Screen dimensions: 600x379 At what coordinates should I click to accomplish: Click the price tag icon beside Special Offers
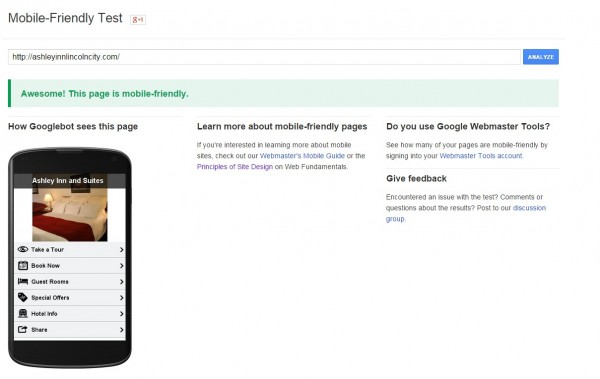23,297
